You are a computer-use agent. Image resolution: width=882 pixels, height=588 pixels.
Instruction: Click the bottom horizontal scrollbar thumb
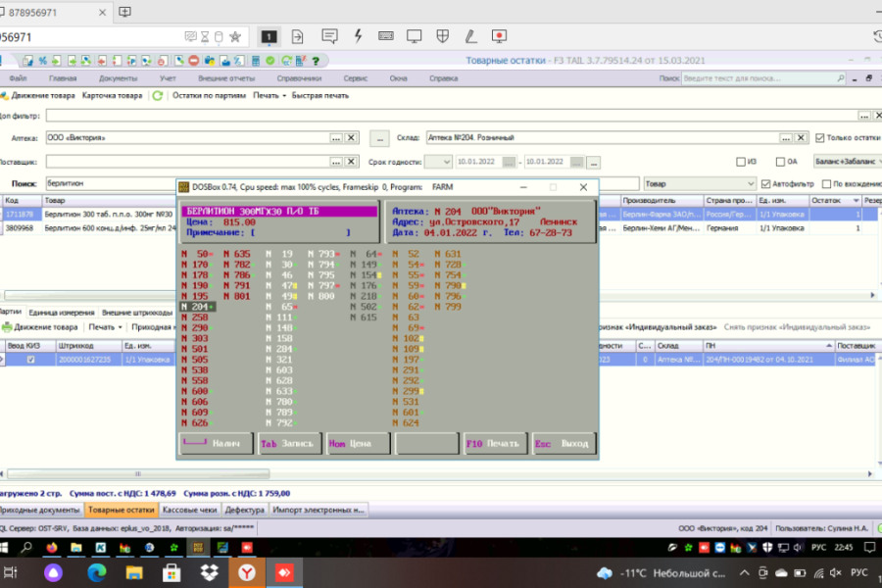[138, 473]
